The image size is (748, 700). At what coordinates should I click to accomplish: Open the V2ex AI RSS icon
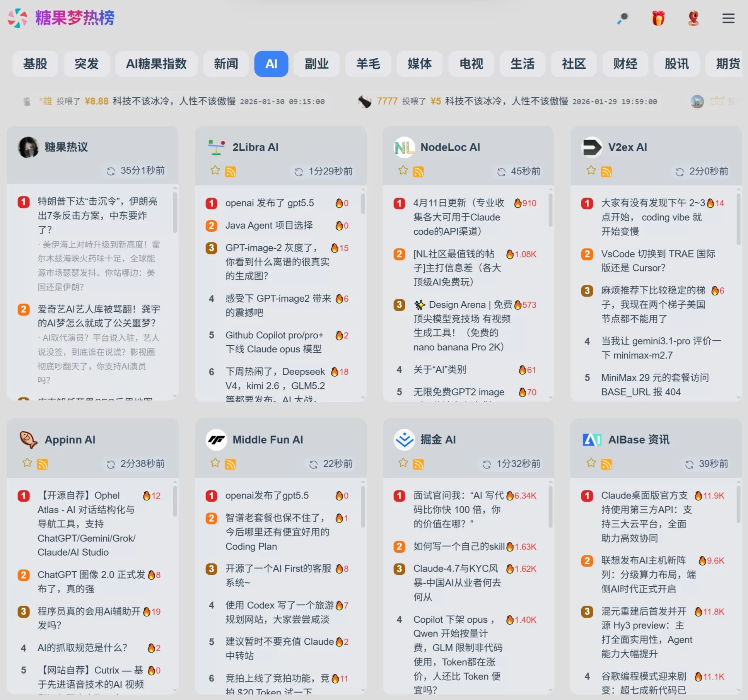[606, 171]
